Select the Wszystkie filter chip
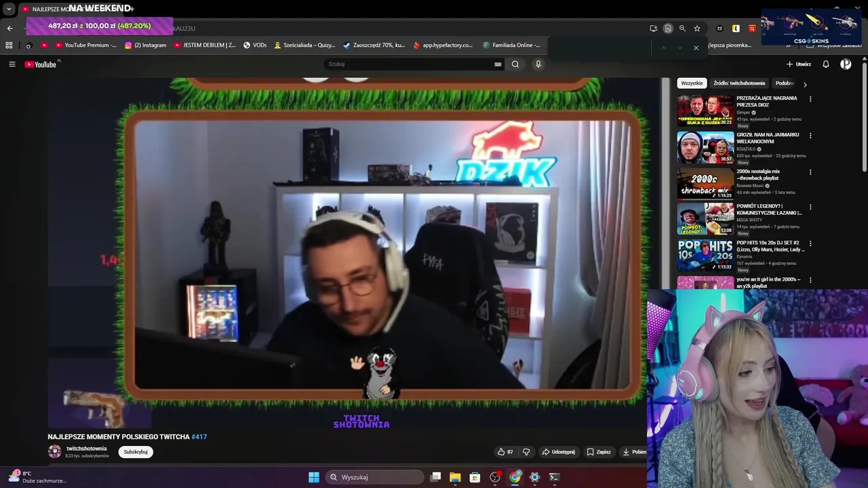868x488 pixels. click(692, 83)
